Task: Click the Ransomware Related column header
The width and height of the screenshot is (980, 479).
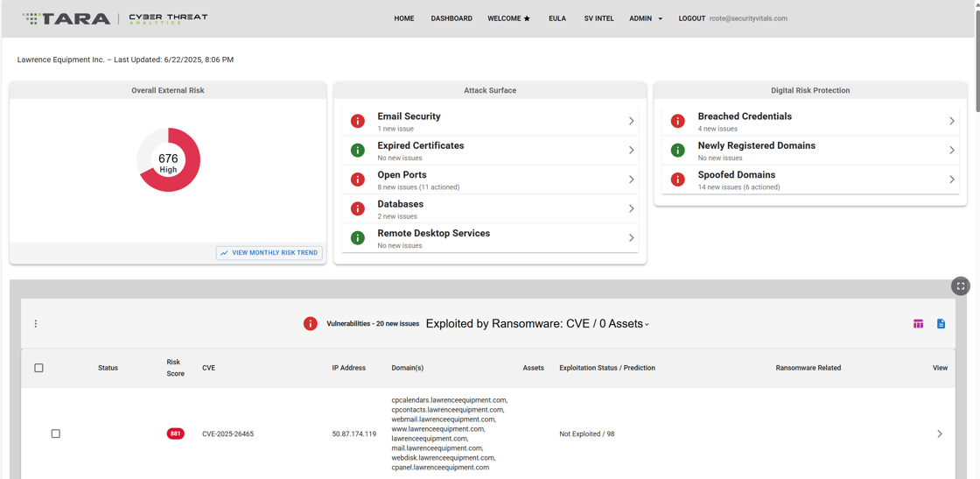Action: click(808, 368)
